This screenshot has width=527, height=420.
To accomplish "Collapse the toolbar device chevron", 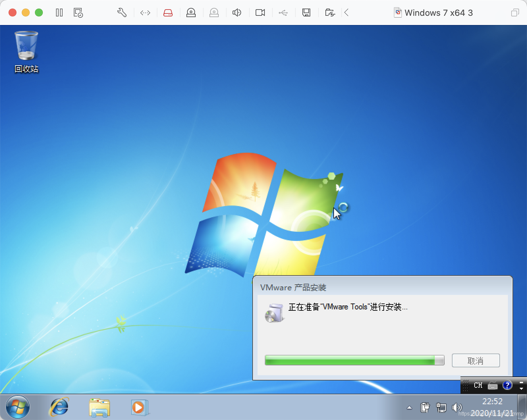I will pos(346,13).
